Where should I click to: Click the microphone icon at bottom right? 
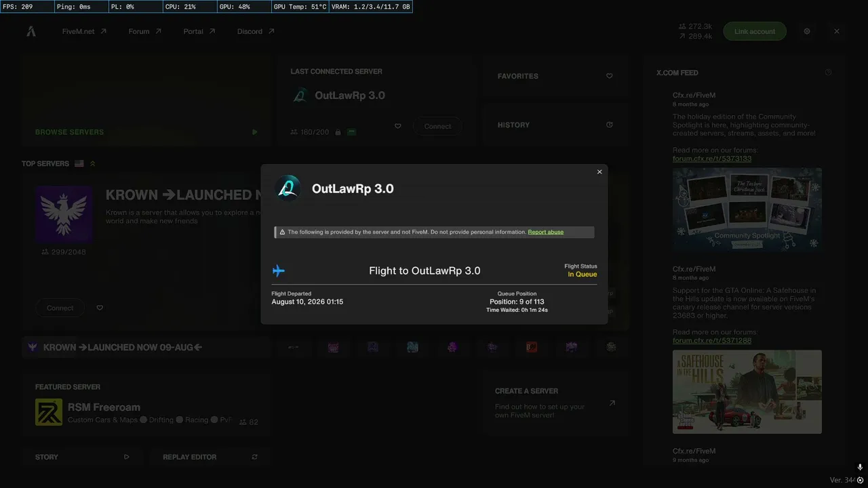(860, 467)
